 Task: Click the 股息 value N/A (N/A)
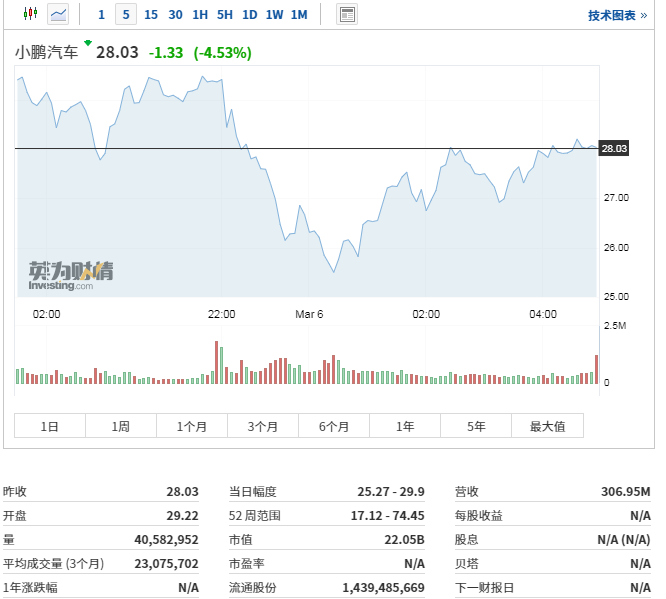(x=624, y=540)
